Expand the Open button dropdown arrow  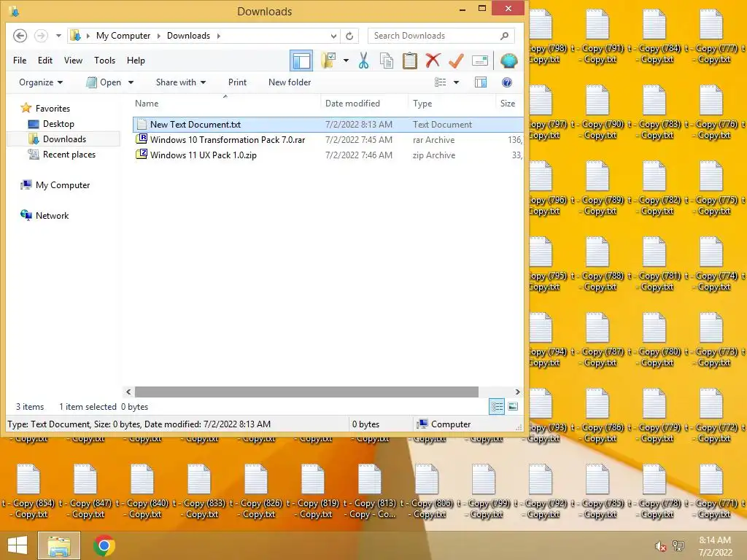coord(131,82)
